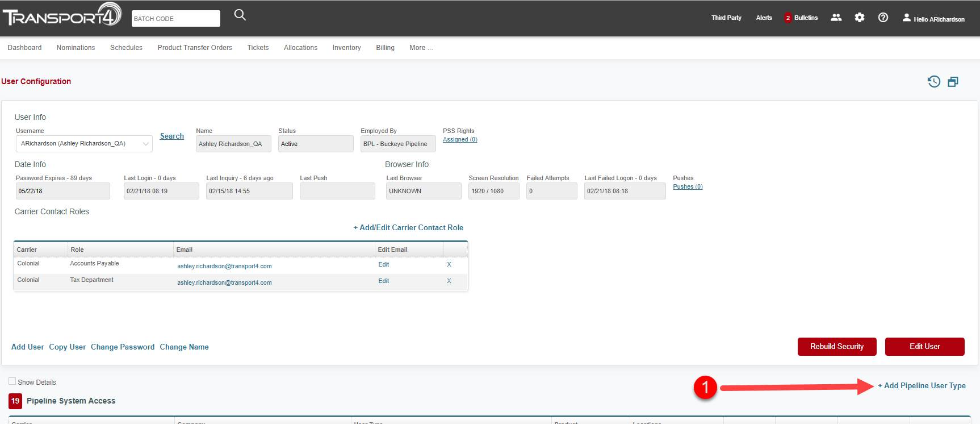Image resolution: width=980 pixels, height=424 pixels.
Task: Open the More... navigation menu
Action: (x=421, y=48)
